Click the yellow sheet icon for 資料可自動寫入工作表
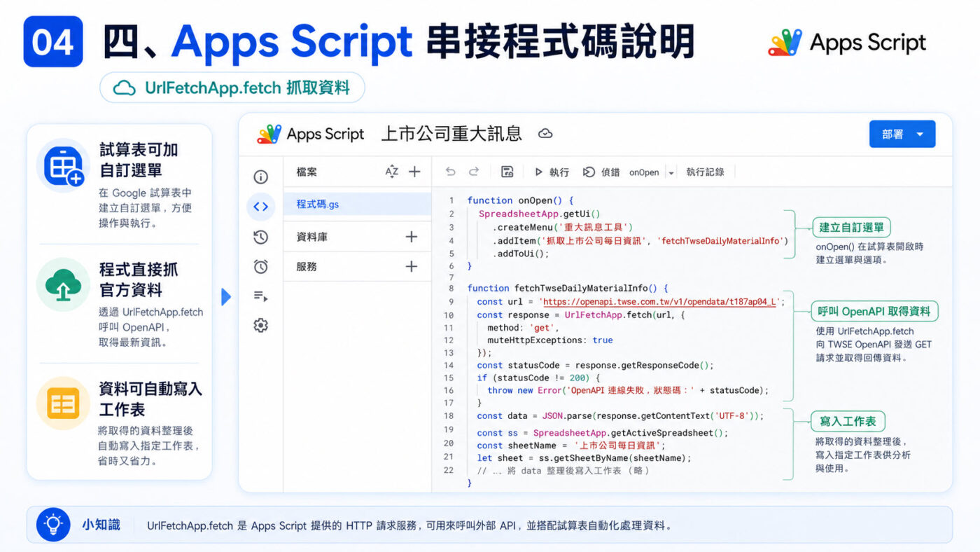The image size is (980, 552). click(x=64, y=403)
